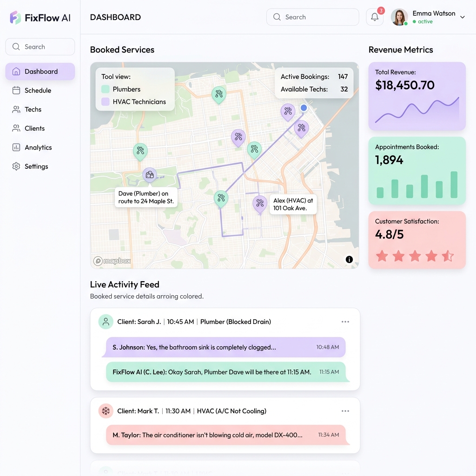Open the Analytics section
Viewport: 476px width, 476px height.
40,147
